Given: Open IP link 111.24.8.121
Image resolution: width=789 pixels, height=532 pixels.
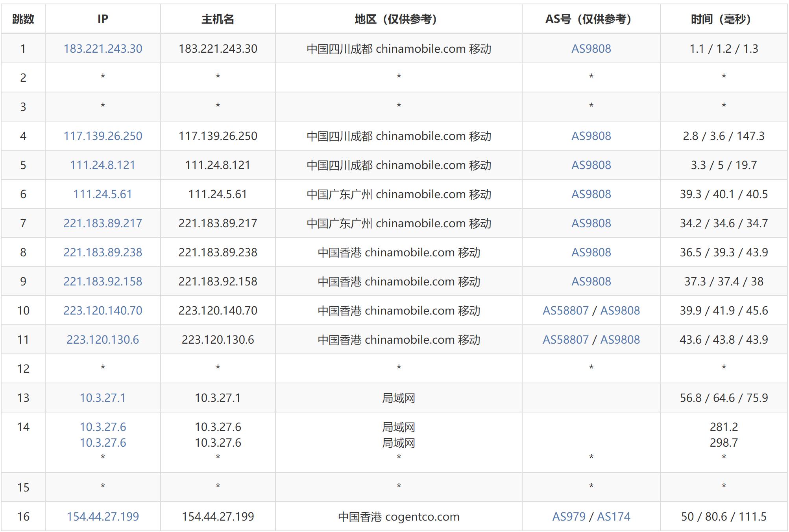Looking at the screenshot, I should pyautogui.click(x=103, y=165).
